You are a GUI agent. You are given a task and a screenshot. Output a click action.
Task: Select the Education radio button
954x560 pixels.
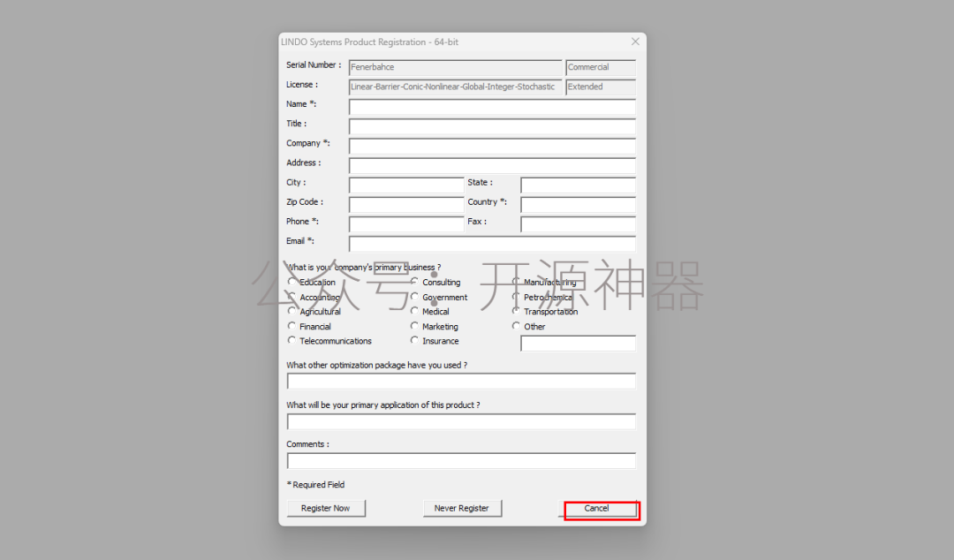coord(292,282)
